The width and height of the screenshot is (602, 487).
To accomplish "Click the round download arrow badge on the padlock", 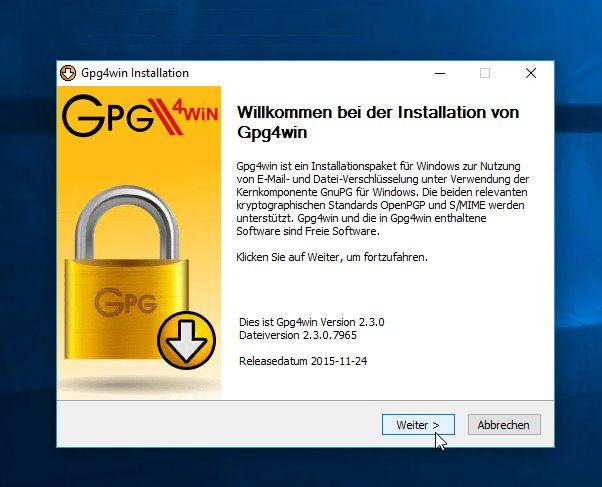I will (x=187, y=340).
